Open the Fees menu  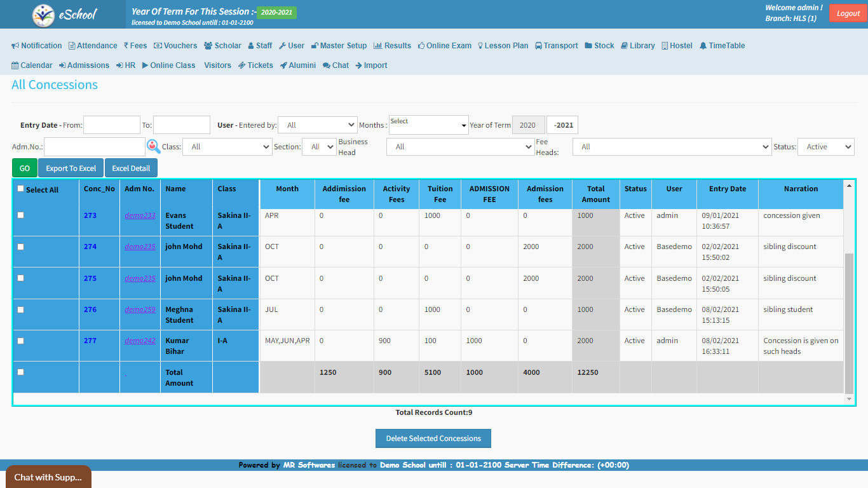135,46
